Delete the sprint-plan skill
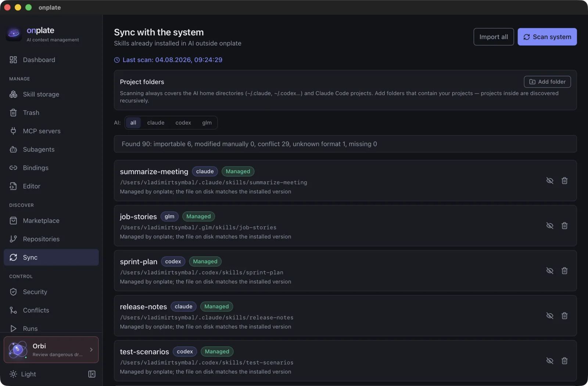The width and height of the screenshot is (588, 386). click(564, 271)
